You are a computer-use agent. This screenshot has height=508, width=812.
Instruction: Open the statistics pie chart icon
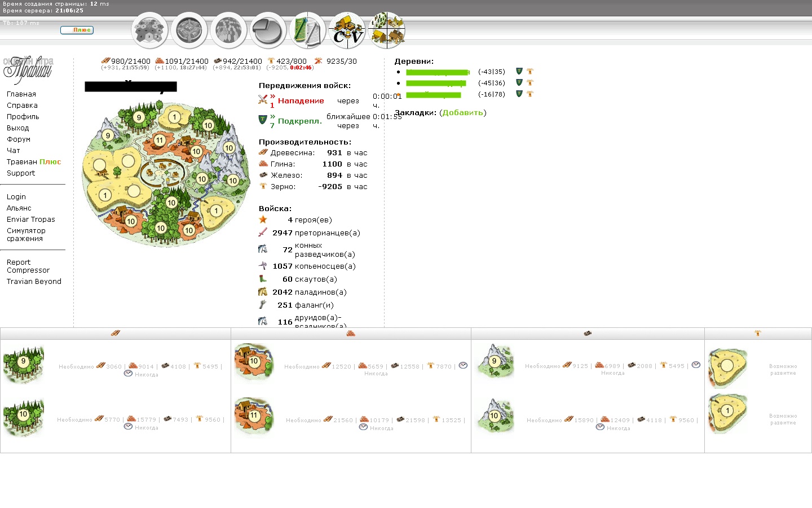click(268, 31)
